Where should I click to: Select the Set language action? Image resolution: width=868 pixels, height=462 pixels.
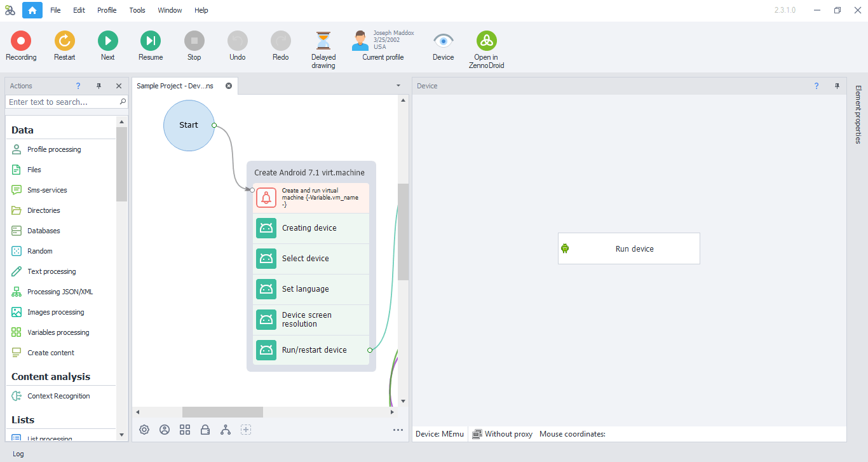click(x=311, y=289)
